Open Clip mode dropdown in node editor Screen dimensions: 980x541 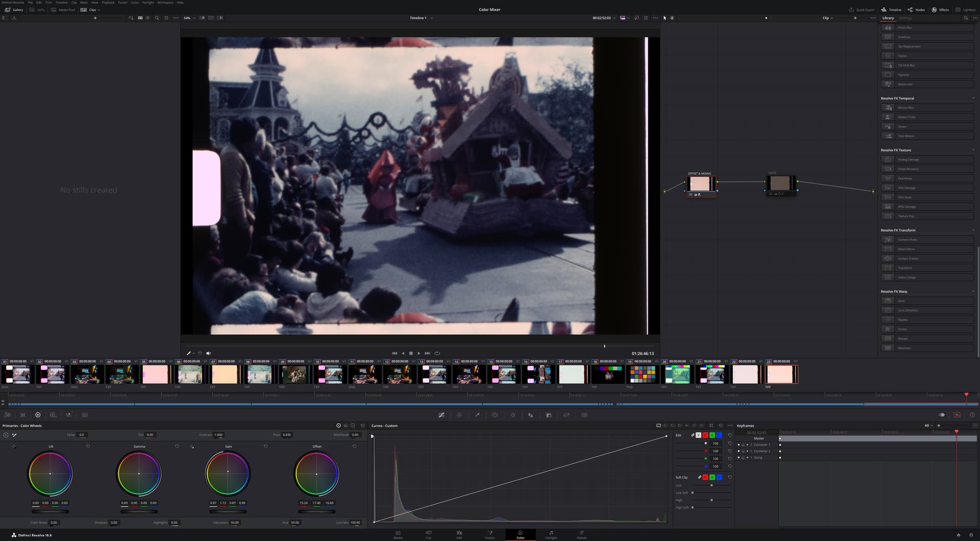pos(827,18)
